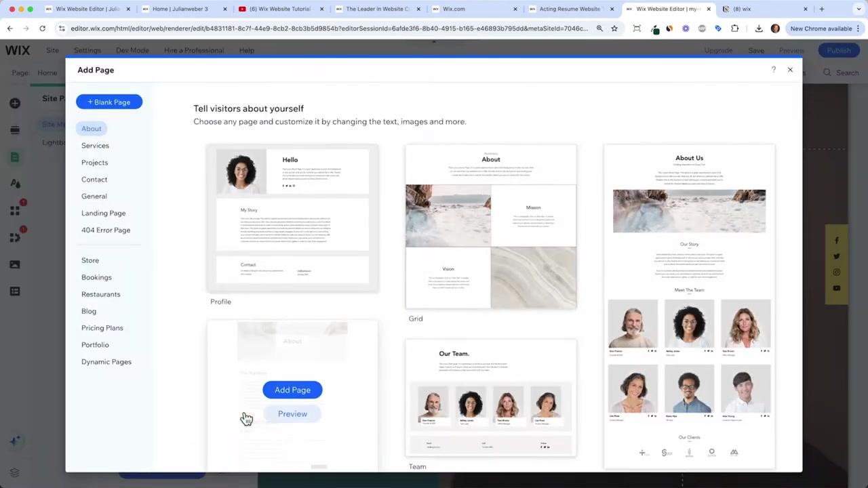
Task: Click the browser back arrow
Action: pyautogui.click(x=9, y=28)
